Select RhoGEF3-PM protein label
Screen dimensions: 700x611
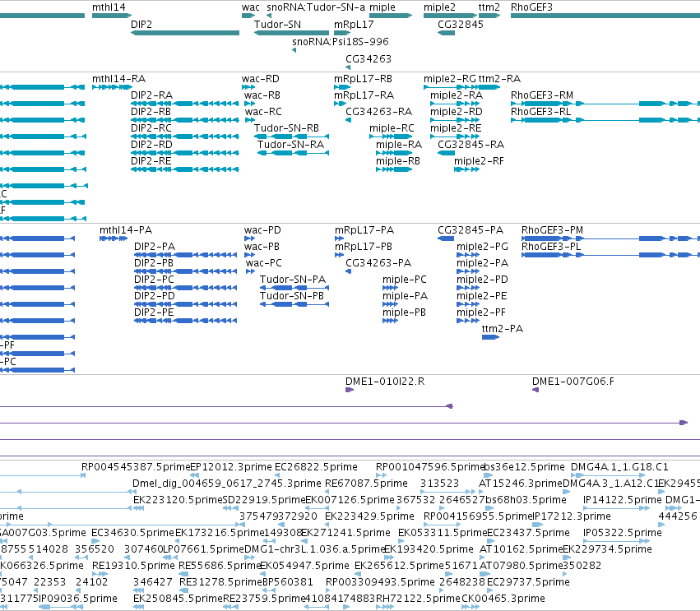click(552, 230)
